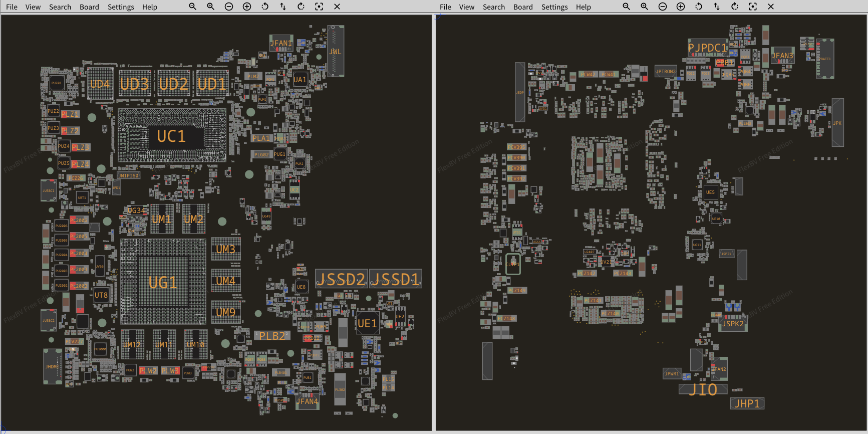Screen dimensions: 868x434
Task: Click the magnifier zoom-in icon in right pane
Action: click(x=645, y=7)
